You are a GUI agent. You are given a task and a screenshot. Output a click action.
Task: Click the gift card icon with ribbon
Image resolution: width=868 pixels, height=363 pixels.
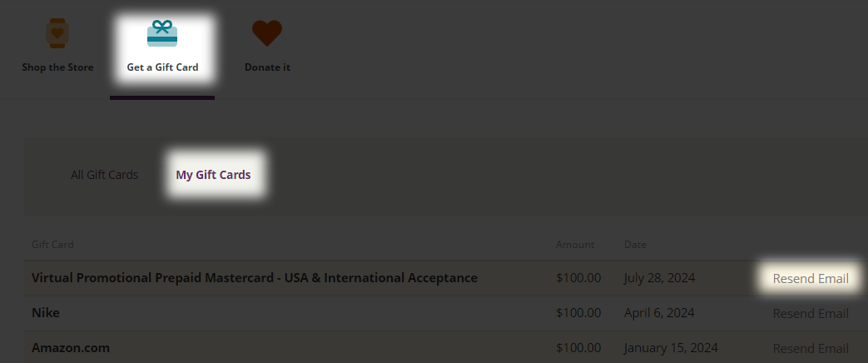tap(162, 34)
